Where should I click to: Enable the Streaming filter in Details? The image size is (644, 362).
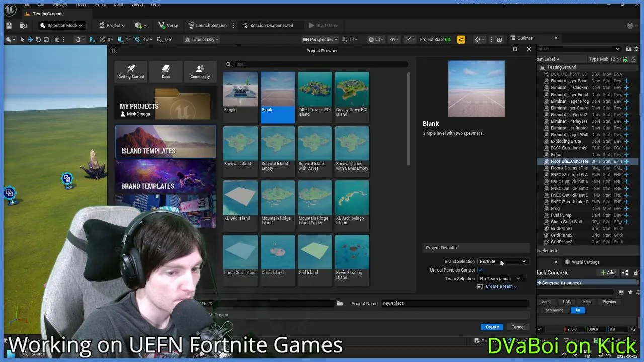pos(554,310)
